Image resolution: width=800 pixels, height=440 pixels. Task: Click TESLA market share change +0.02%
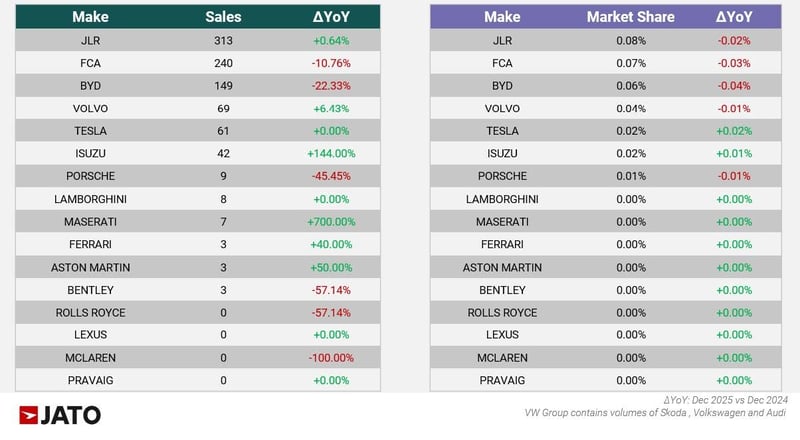734,131
